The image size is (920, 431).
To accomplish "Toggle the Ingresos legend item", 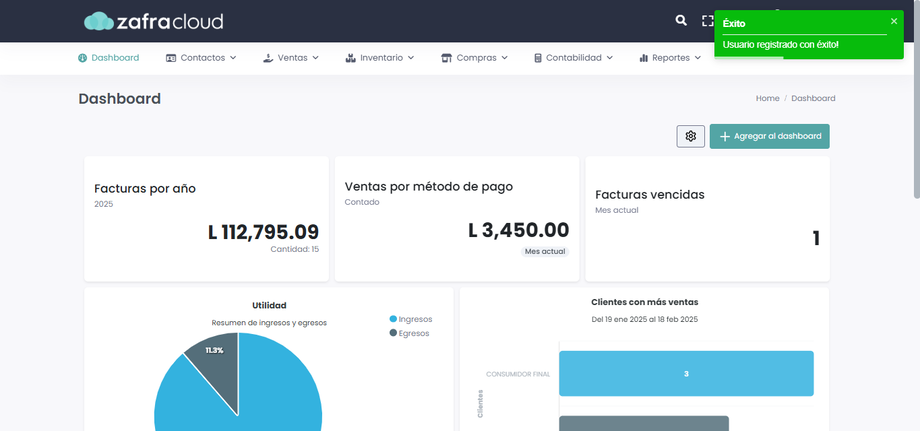I will (x=411, y=319).
